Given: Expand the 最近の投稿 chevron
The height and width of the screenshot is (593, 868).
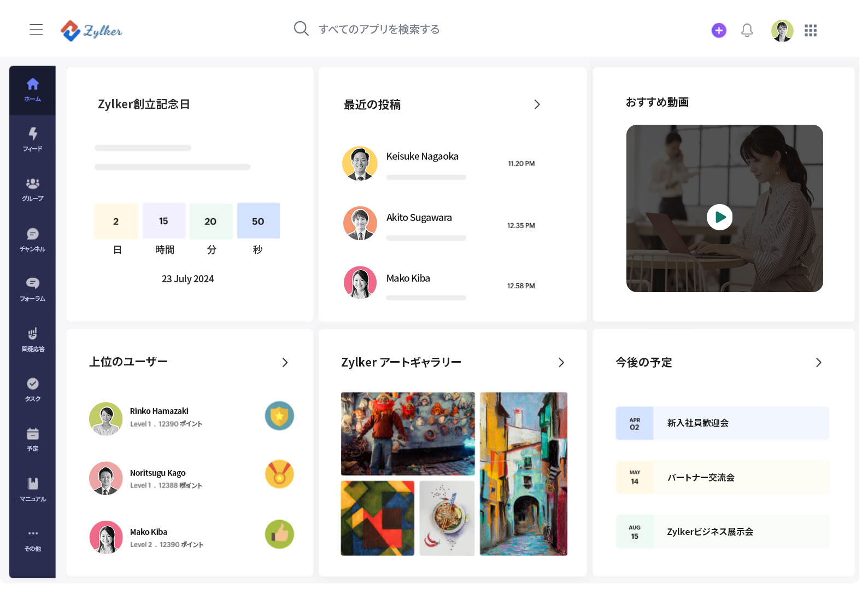Looking at the screenshot, I should tap(537, 104).
